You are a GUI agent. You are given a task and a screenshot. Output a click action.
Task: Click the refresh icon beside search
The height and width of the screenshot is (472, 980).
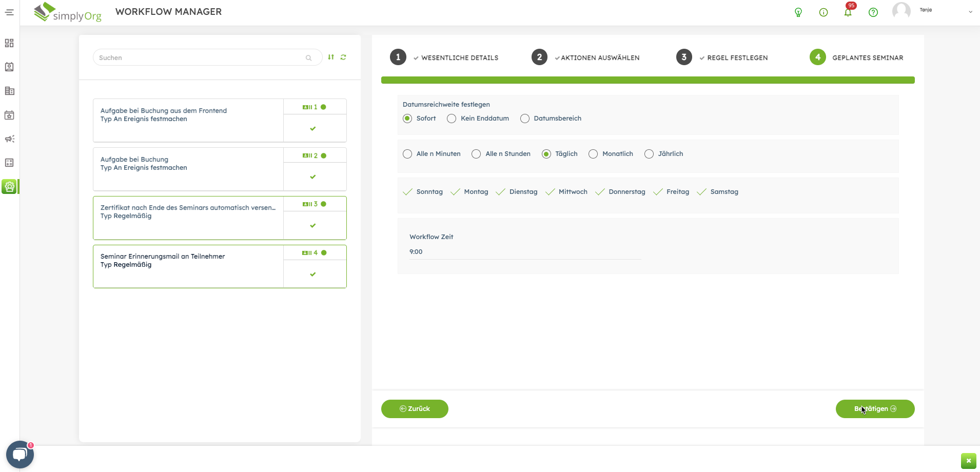pyautogui.click(x=343, y=57)
